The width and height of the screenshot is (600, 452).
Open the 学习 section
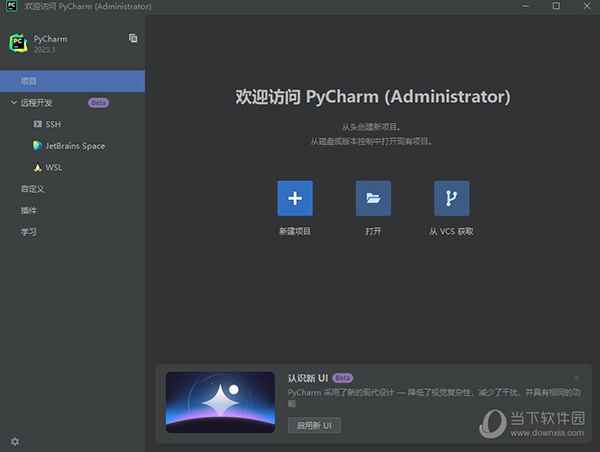[28, 232]
